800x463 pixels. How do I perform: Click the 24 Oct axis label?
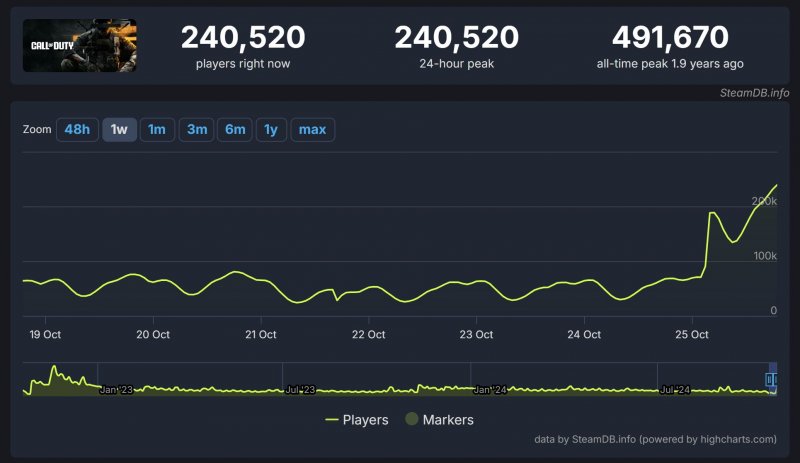pos(584,334)
